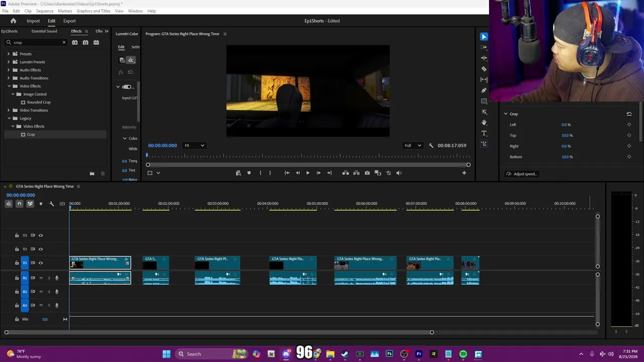Select the Type tool
The height and width of the screenshot is (362, 644).
click(x=484, y=133)
